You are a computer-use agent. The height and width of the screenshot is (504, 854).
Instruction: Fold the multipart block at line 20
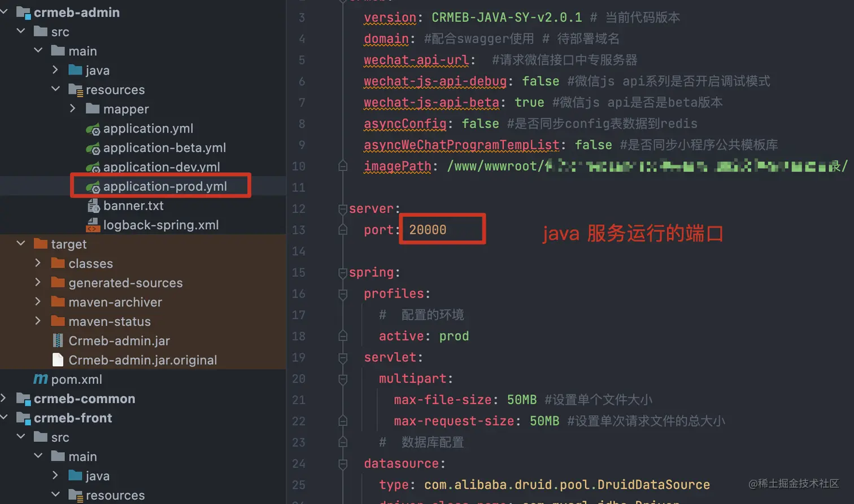tap(343, 379)
